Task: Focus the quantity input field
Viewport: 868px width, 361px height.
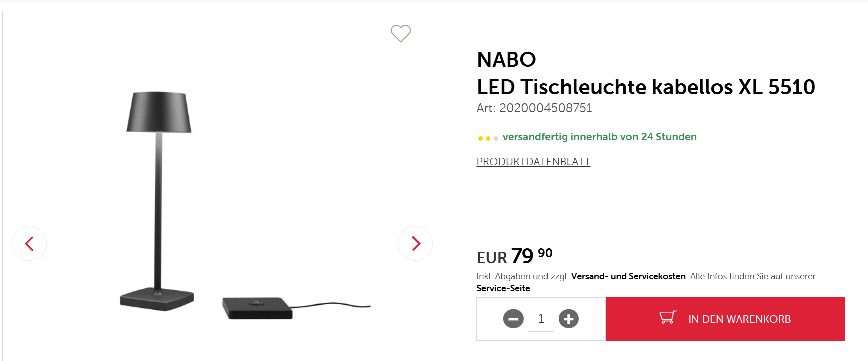Action: (x=541, y=319)
